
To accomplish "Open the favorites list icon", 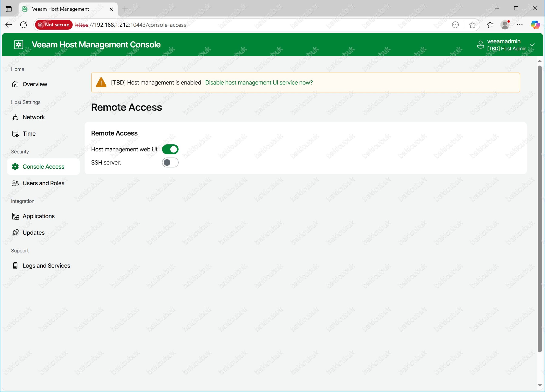I will pyautogui.click(x=490, y=25).
